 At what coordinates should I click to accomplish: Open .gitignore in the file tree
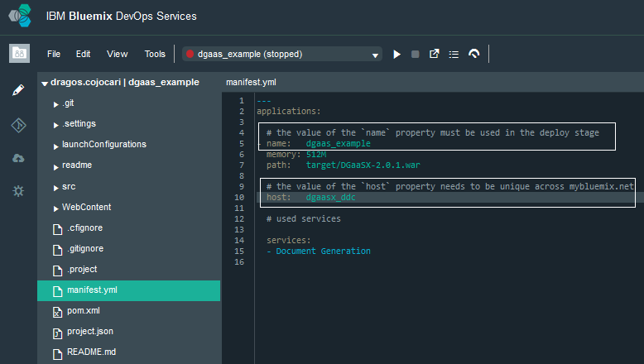click(x=85, y=249)
